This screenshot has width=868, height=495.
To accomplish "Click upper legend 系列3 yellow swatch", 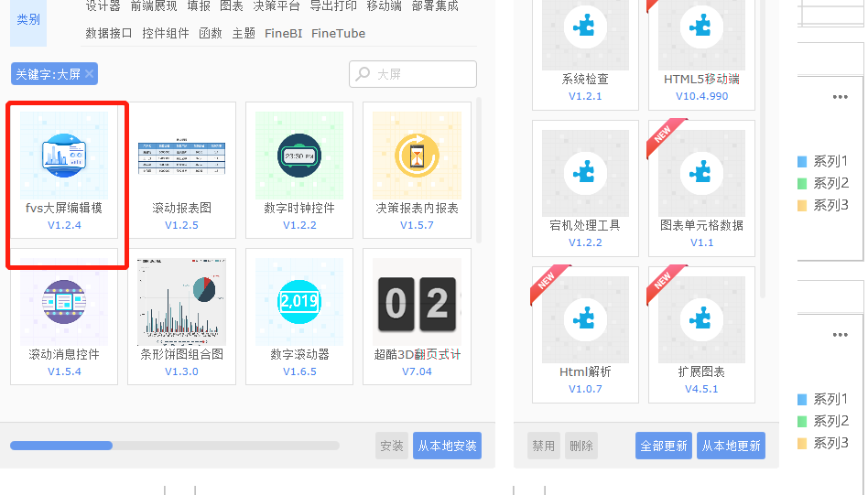I will pos(802,205).
